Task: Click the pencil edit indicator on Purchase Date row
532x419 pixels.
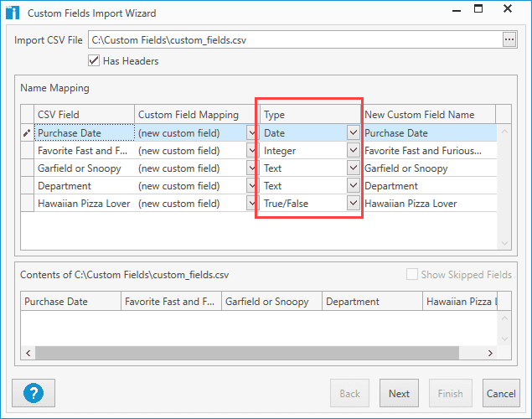Action: pyautogui.click(x=27, y=132)
